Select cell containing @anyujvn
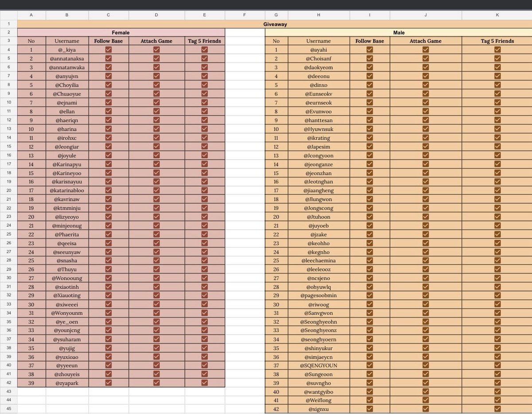This screenshot has height=414, width=532. pos(67,76)
